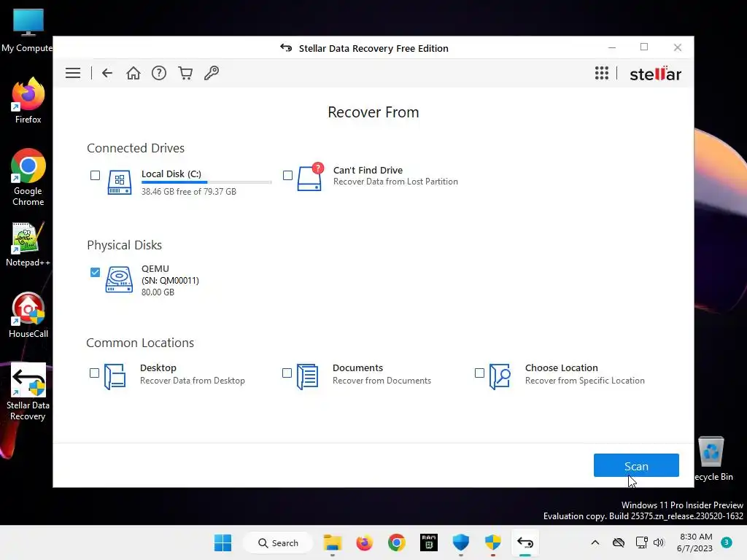
Task: Open the Help question mark icon
Action: pos(159,73)
